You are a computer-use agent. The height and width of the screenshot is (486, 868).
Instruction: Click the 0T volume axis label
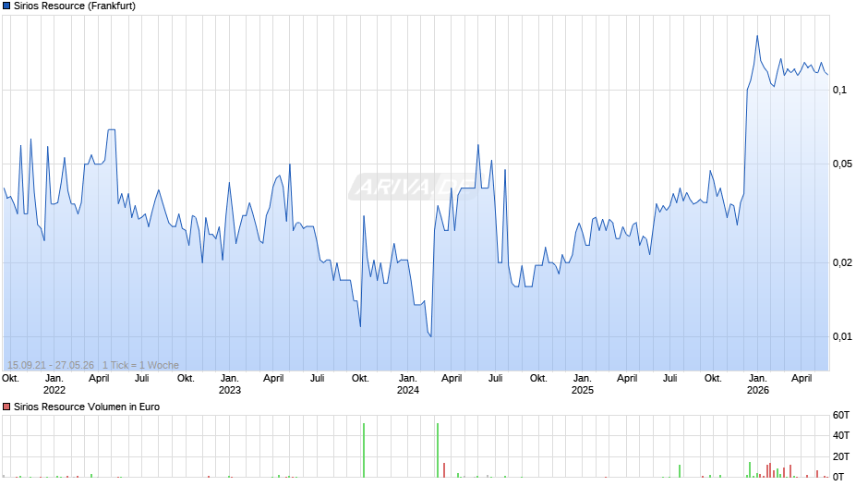coord(838,477)
